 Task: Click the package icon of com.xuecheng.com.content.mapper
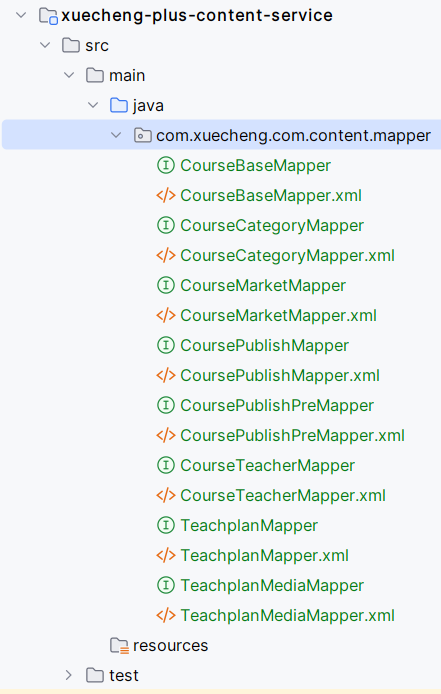pyautogui.click(x=143, y=135)
